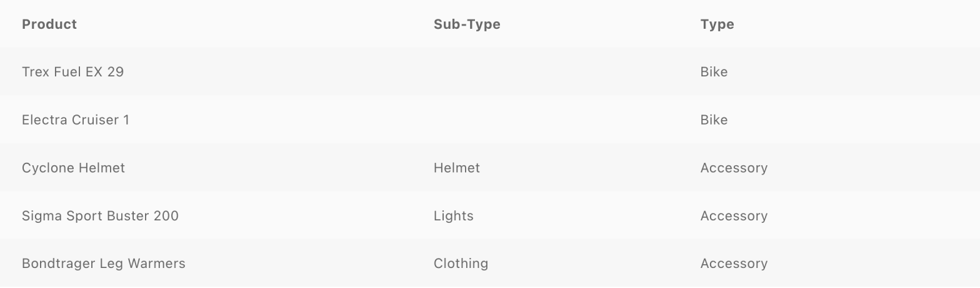Click Bike type in Trex Fuel row
Image resolution: width=980 pixels, height=288 pixels.
[714, 72]
